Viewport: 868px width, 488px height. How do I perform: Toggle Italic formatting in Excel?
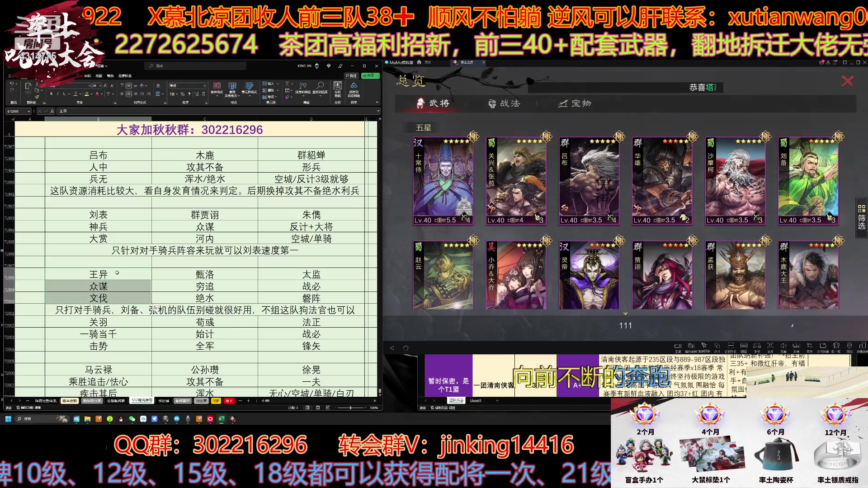point(57,94)
